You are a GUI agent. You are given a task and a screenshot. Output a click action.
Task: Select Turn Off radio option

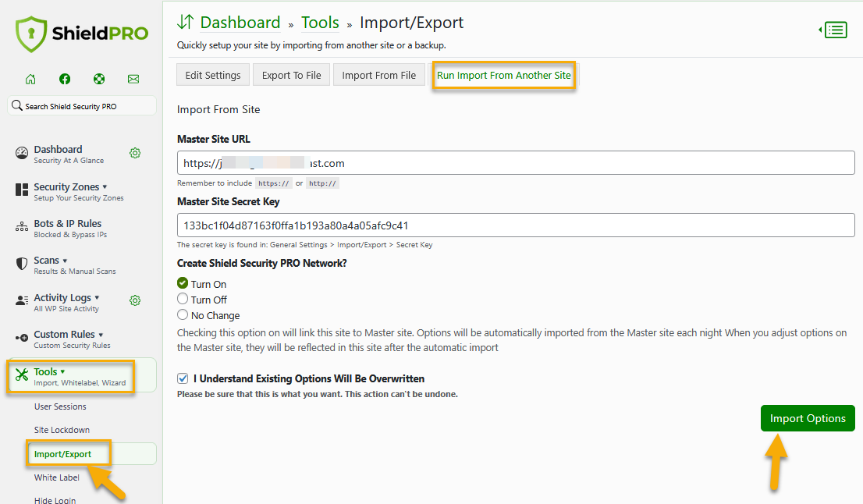(183, 299)
